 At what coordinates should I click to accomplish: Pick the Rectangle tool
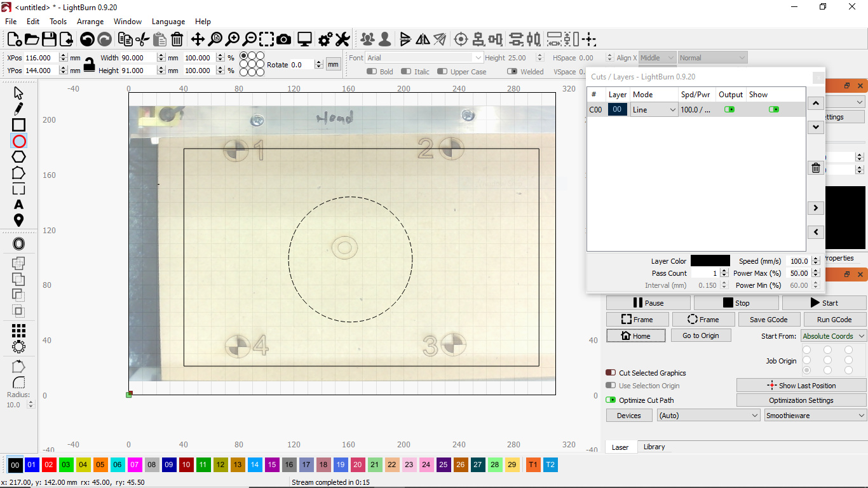(18, 125)
